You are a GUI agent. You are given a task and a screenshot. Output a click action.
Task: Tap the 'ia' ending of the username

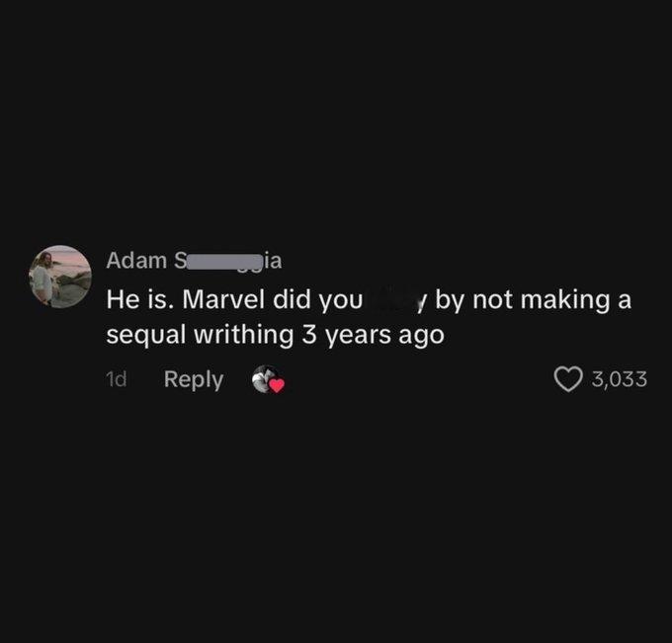pyautogui.click(x=273, y=261)
